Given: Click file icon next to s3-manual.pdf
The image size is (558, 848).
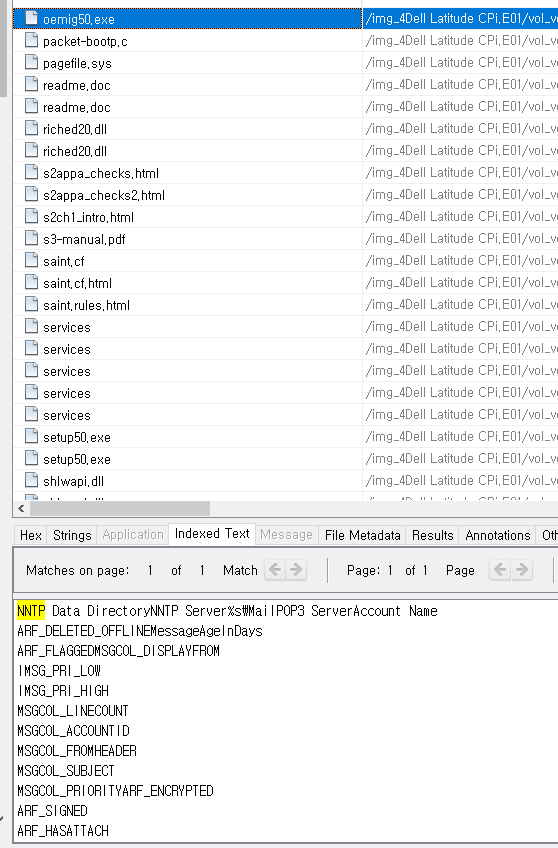Looking at the screenshot, I should coord(32,238).
